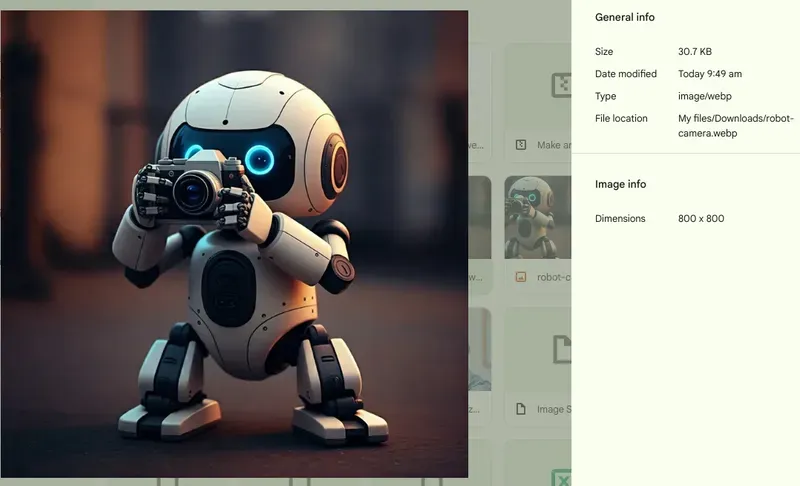
Task: Click the file type icon beside Make an
Action: [521, 145]
